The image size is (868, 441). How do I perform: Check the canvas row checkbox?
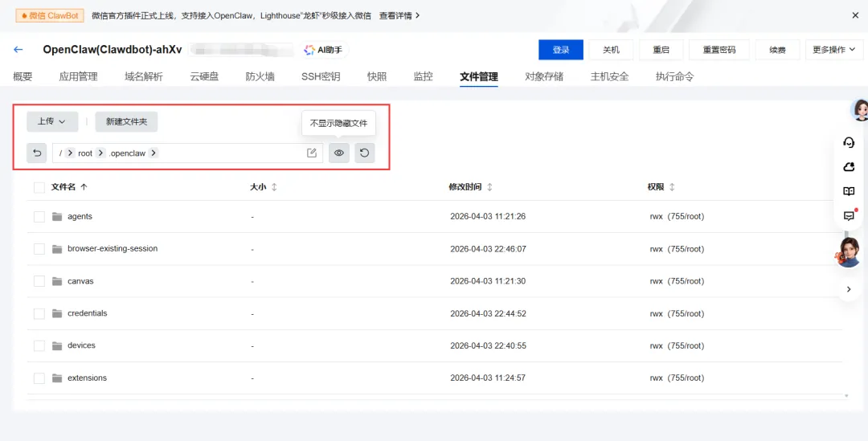[x=39, y=281]
